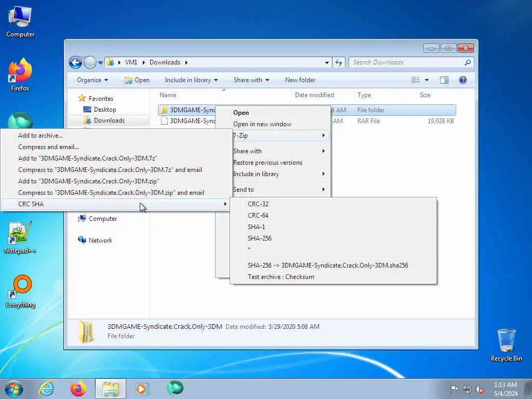The height and width of the screenshot is (399, 532).
Task: Click the network tray icon
Action: click(467, 389)
